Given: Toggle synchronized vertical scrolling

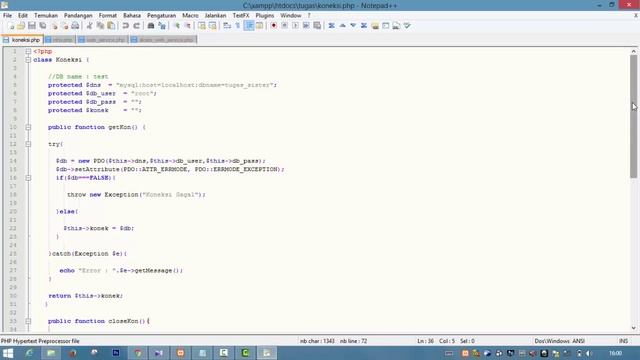Looking at the screenshot, I should click(x=202, y=26).
